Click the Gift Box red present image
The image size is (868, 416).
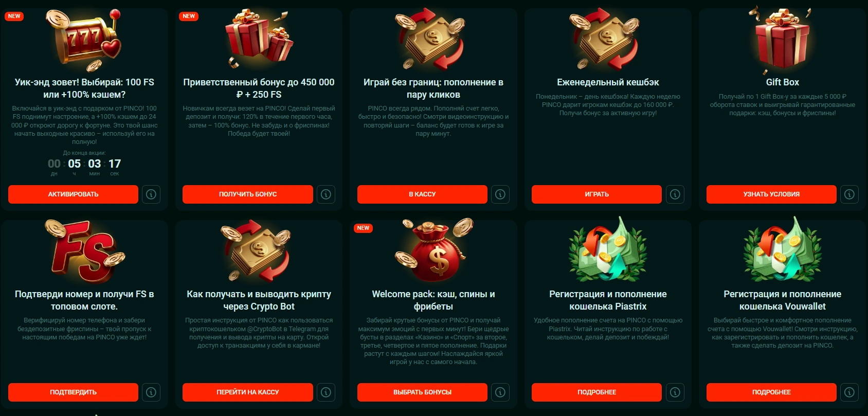click(782, 40)
